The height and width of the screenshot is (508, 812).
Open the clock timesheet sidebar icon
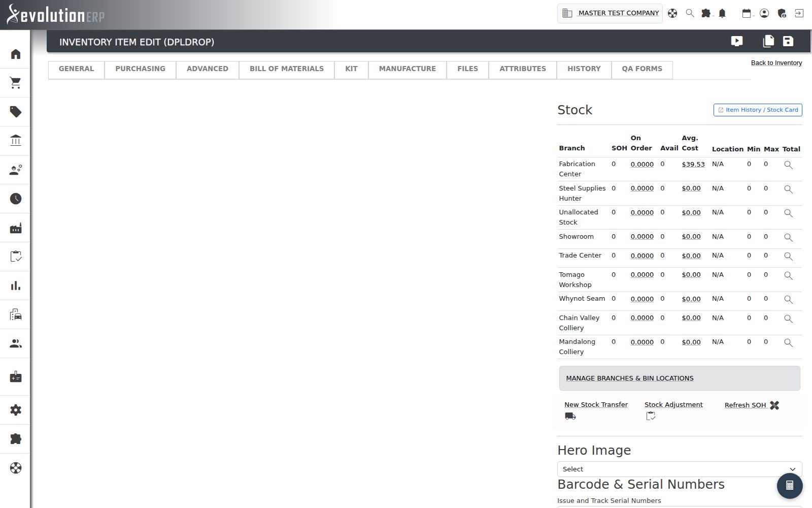(16, 199)
